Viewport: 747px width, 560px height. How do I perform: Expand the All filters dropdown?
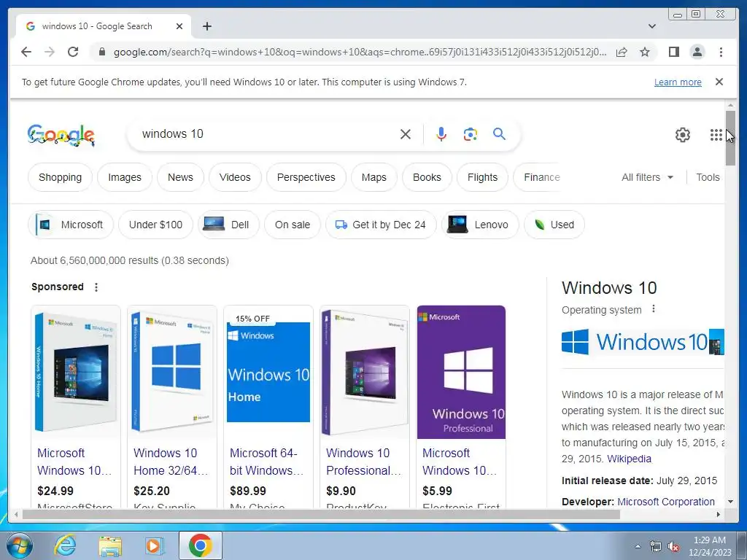tap(647, 177)
